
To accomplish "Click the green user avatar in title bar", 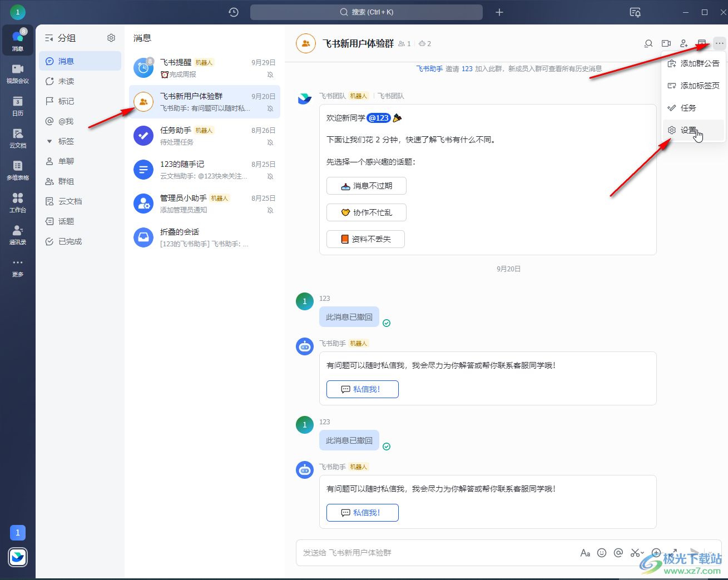I will 18,12.
